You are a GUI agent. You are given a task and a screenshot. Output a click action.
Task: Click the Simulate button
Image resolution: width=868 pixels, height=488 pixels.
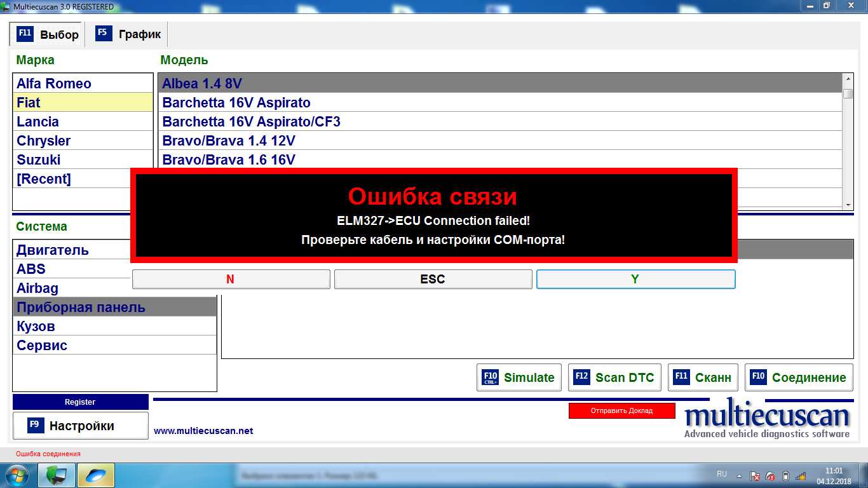(x=520, y=377)
